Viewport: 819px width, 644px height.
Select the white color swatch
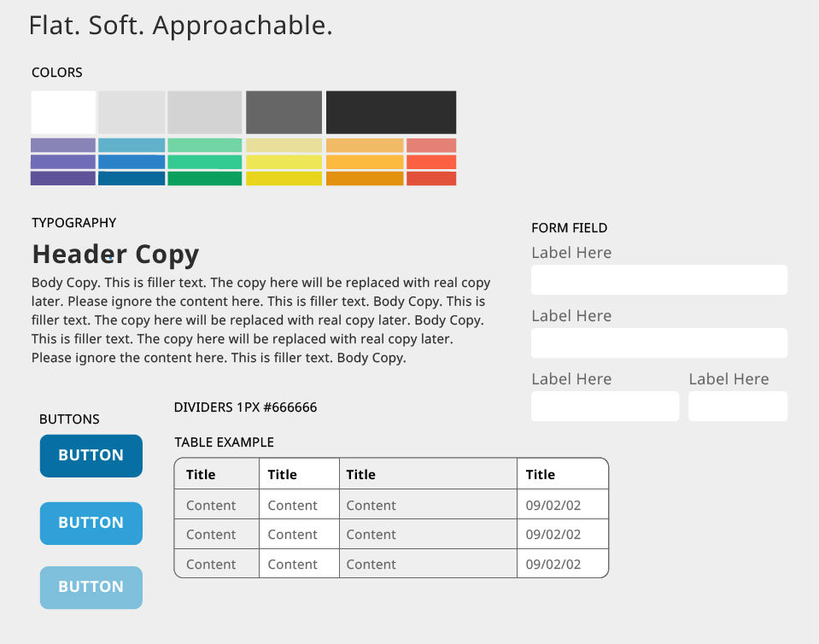63,112
